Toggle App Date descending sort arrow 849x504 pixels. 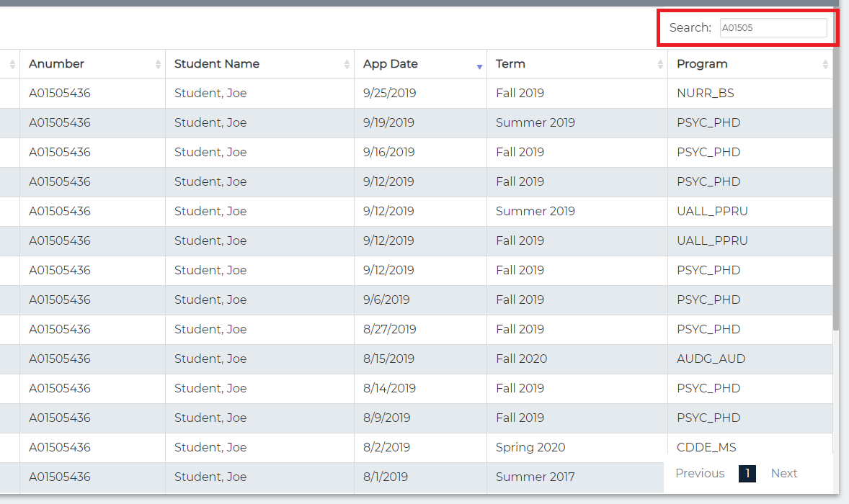point(479,66)
